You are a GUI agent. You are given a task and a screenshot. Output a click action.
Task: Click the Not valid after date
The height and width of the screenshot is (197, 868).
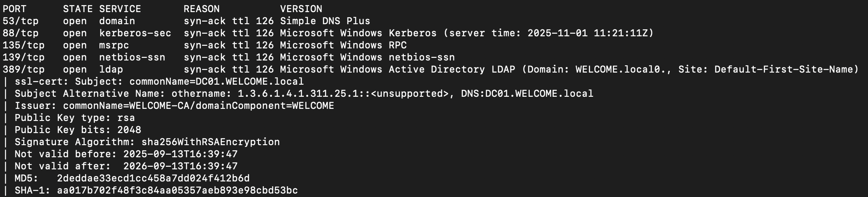click(x=180, y=166)
